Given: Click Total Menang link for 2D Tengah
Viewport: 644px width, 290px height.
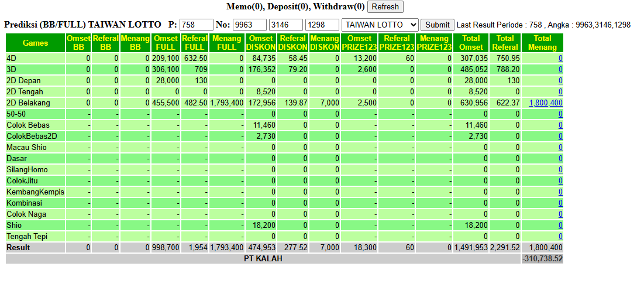Looking at the screenshot, I should [560, 92].
